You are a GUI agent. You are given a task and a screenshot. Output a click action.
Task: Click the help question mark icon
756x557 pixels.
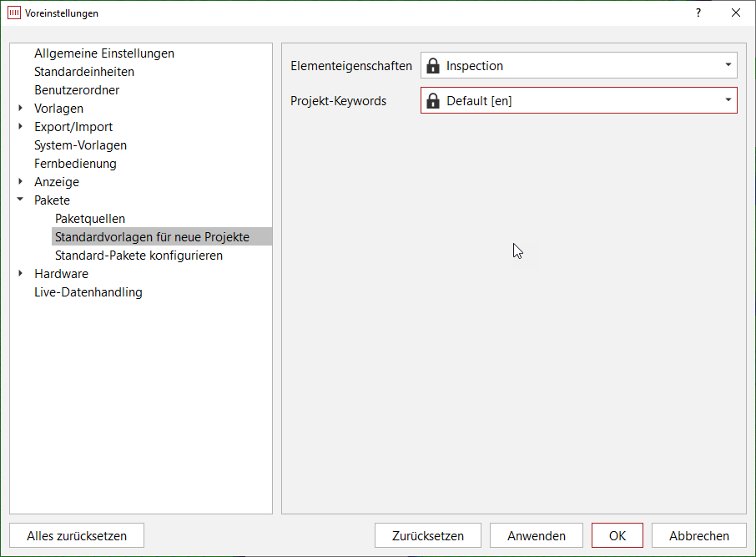click(698, 13)
